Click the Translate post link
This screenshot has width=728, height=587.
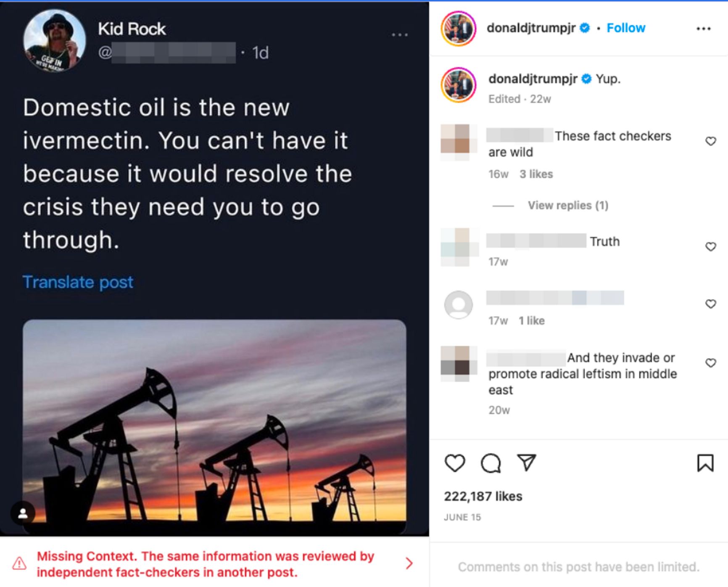[x=78, y=282]
